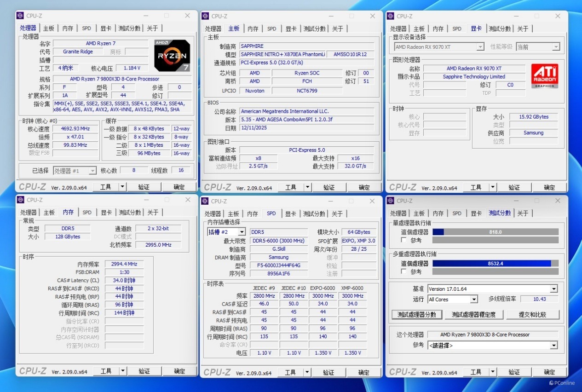Click the motherboard model SAPPHIRE NITRO+ X870EA field
The image size is (582, 392).
pos(282,54)
